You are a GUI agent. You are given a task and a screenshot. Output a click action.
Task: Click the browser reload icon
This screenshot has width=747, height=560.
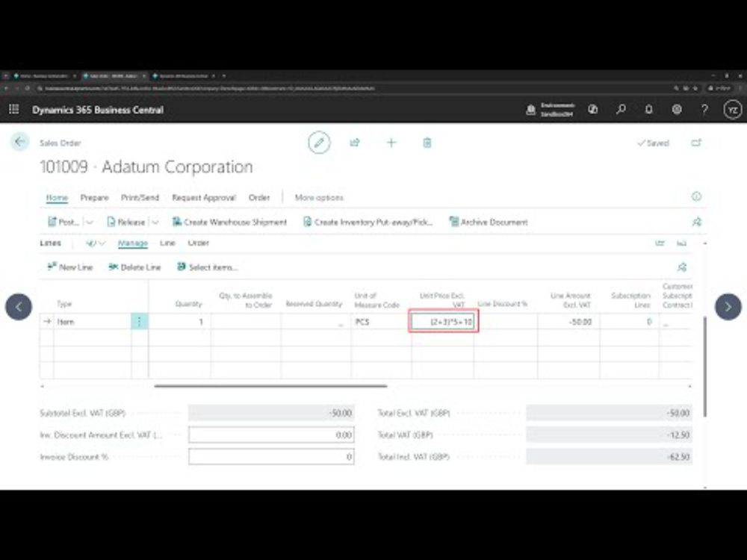pyautogui.click(x=28, y=88)
